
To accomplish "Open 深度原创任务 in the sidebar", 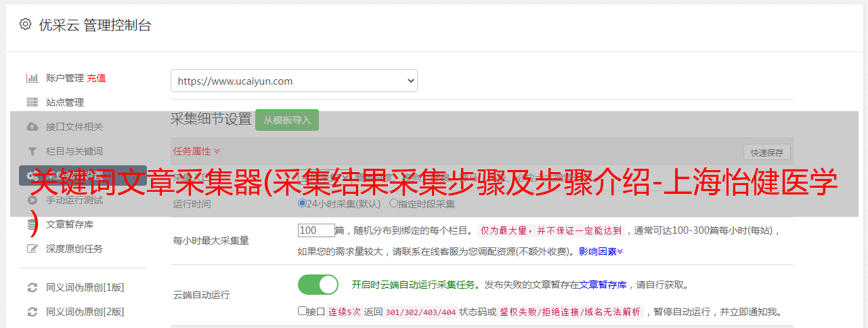I will click(74, 249).
